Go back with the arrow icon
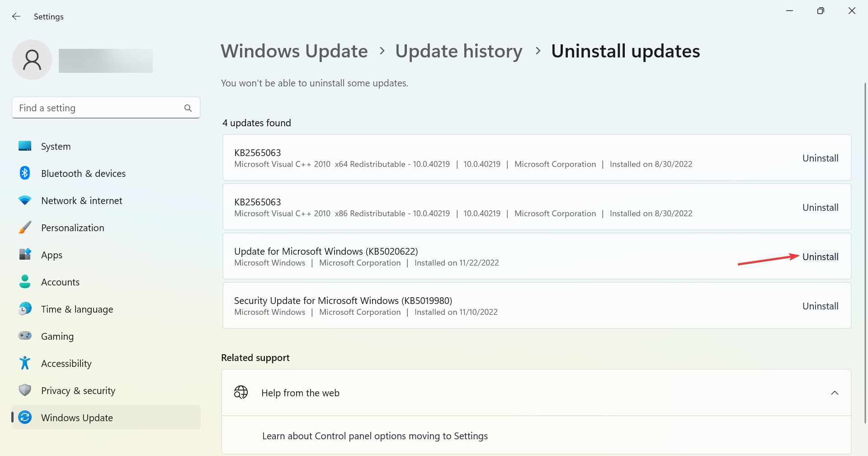 coord(16,17)
